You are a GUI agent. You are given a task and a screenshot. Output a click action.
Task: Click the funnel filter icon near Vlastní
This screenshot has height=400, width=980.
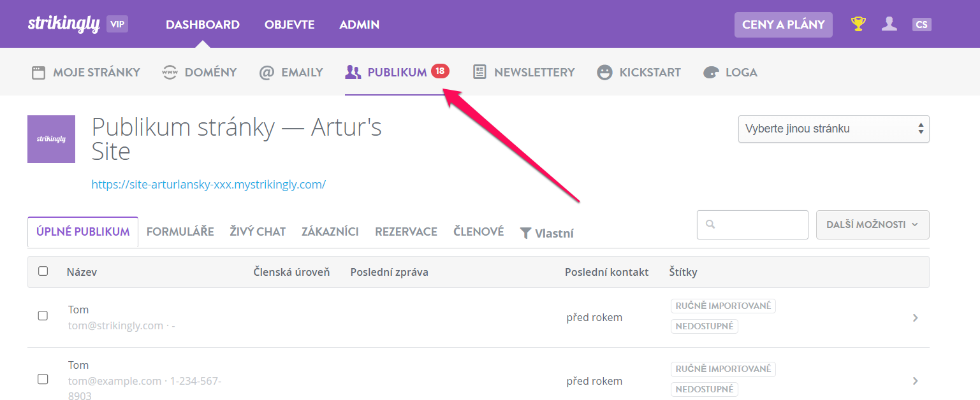click(525, 233)
